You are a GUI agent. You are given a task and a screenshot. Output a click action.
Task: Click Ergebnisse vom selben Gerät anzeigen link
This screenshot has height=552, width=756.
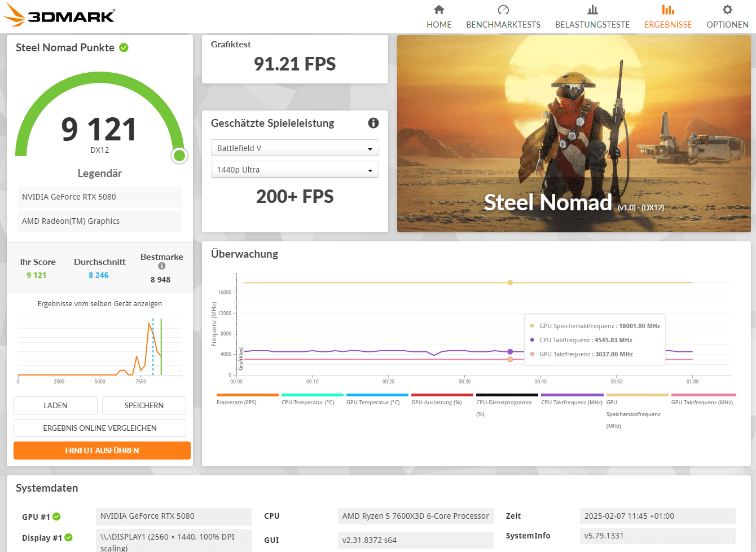coord(100,303)
